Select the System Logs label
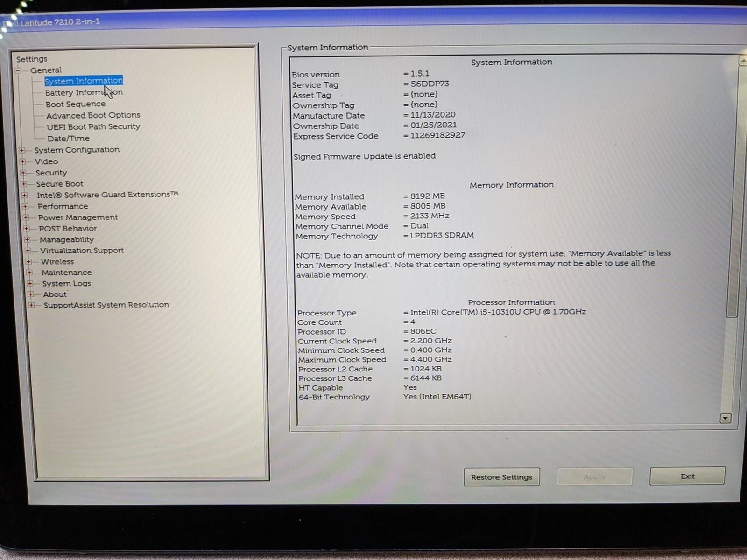The width and height of the screenshot is (747, 560). tap(67, 283)
